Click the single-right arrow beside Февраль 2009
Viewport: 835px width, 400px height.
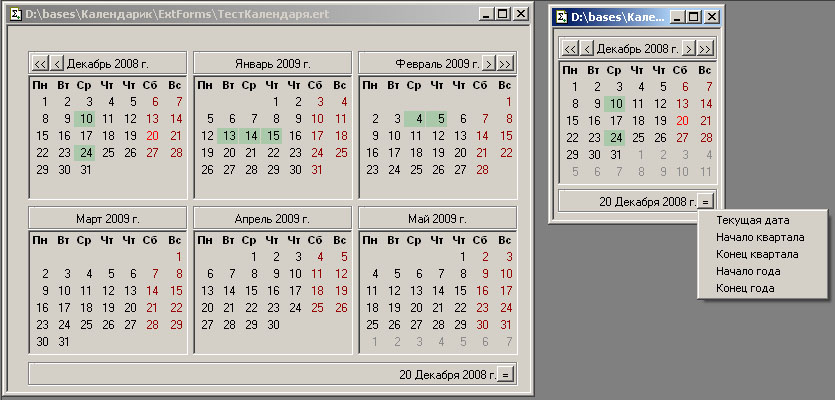coord(489,63)
